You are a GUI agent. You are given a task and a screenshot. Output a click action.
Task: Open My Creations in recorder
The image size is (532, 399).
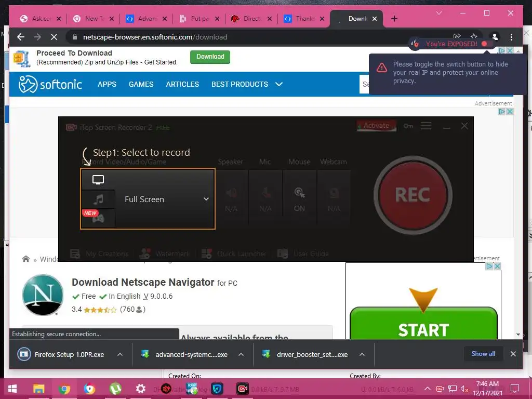(99, 254)
